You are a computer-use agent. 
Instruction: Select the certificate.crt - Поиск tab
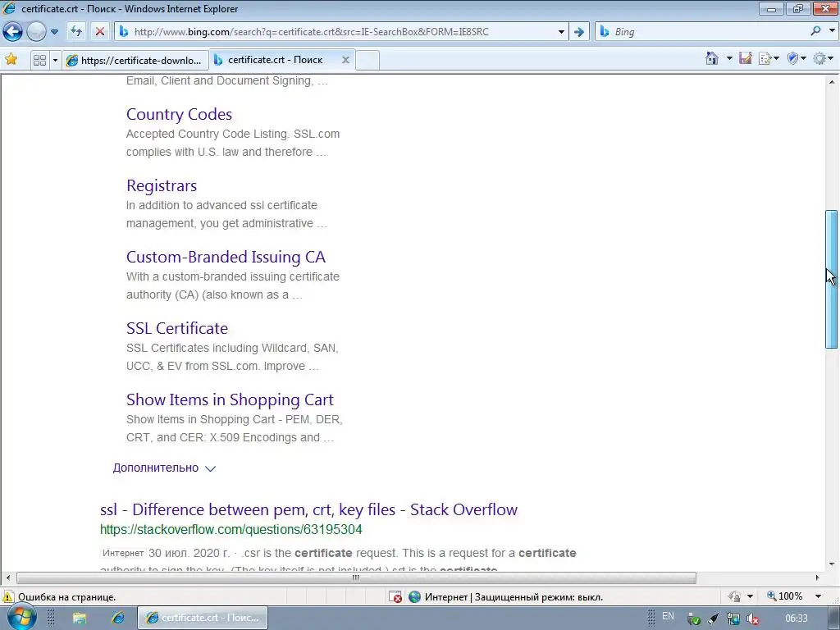(x=276, y=60)
